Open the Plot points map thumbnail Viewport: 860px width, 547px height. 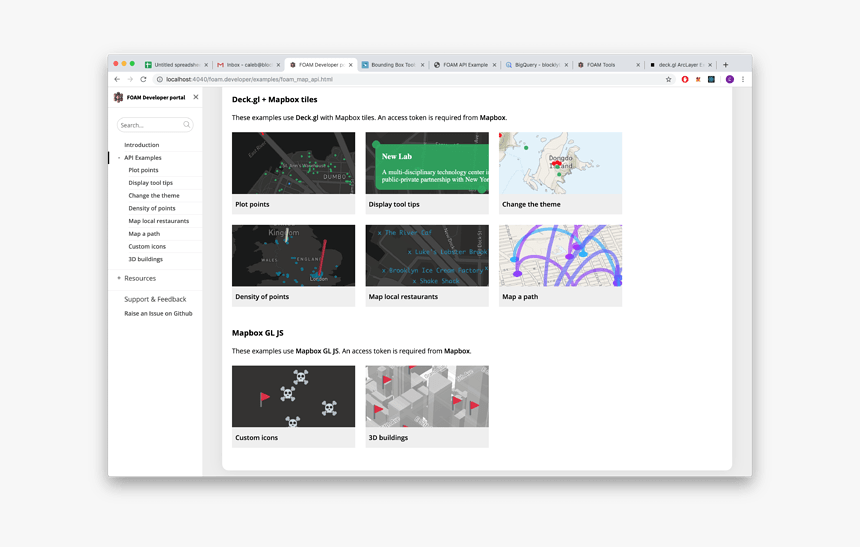(293, 163)
